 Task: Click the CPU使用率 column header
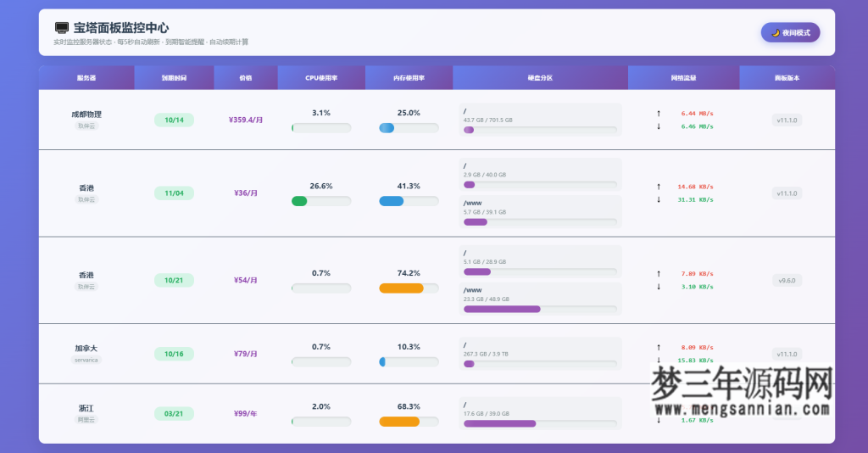pos(321,78)
